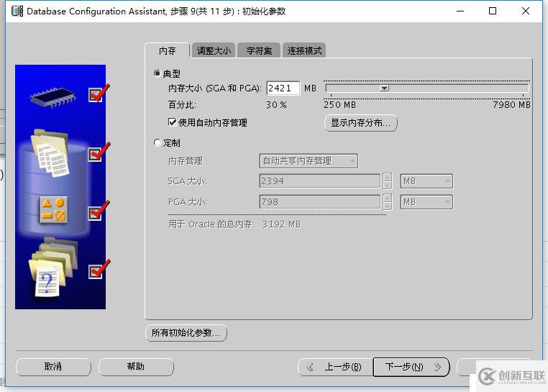This screenshot has height=392, width=548.
Task: Click the 250 MB slider minimum label
Action: 339,104
